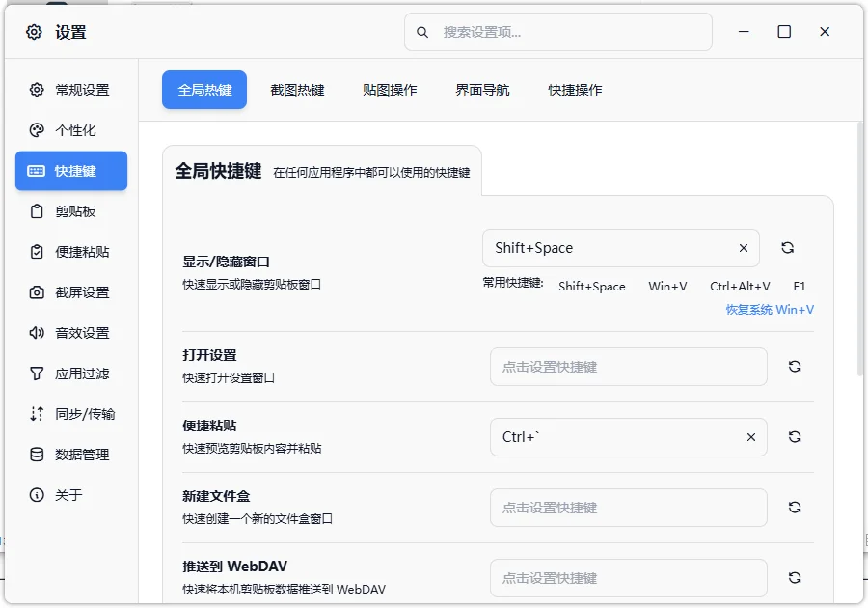Click the search magnifier icon
Viewport: 868px width, 608px height.
click(x=422, y=32)
